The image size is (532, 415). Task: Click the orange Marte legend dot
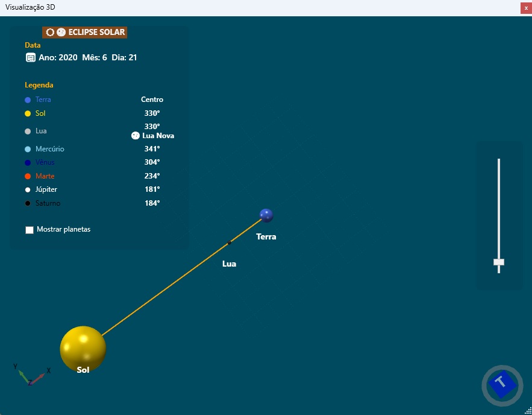coord(28,176)
